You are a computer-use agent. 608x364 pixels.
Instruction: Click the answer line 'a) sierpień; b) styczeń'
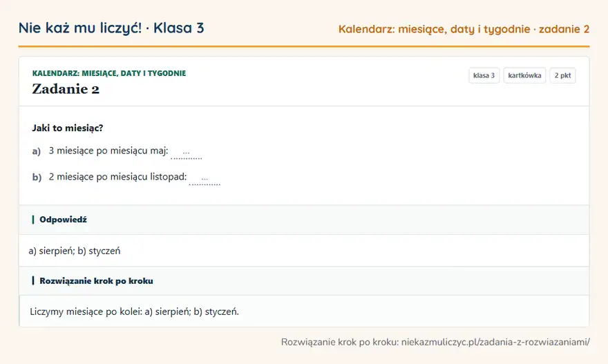point(75,251)
